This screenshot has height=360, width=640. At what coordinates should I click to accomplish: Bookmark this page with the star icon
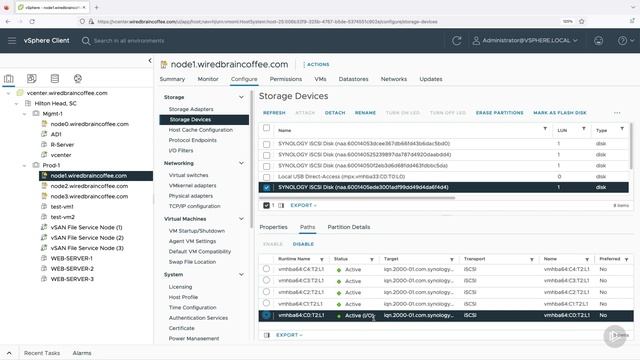[582, 21]
